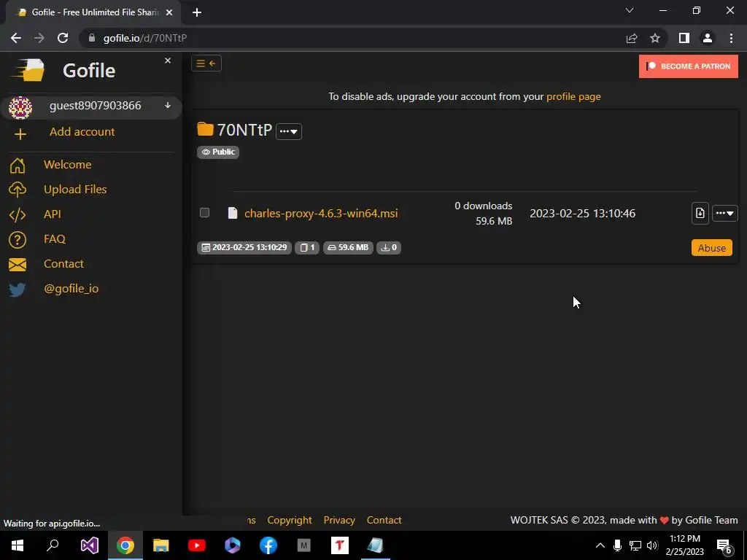Image resolution: width=747 pixels, height=560 pixels.
Task: Close the Gofile browser tab
Action: point(169,12)
